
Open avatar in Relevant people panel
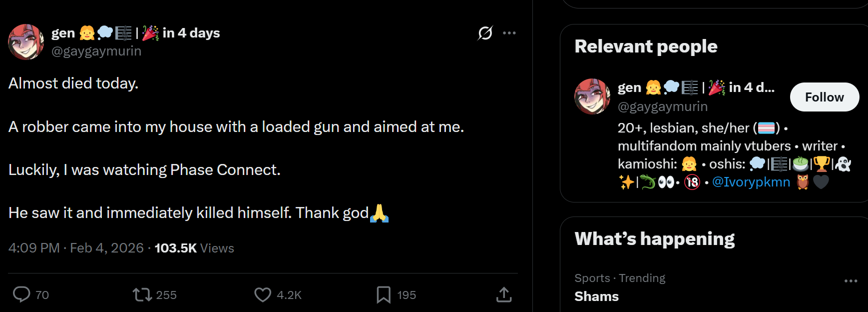592,96
